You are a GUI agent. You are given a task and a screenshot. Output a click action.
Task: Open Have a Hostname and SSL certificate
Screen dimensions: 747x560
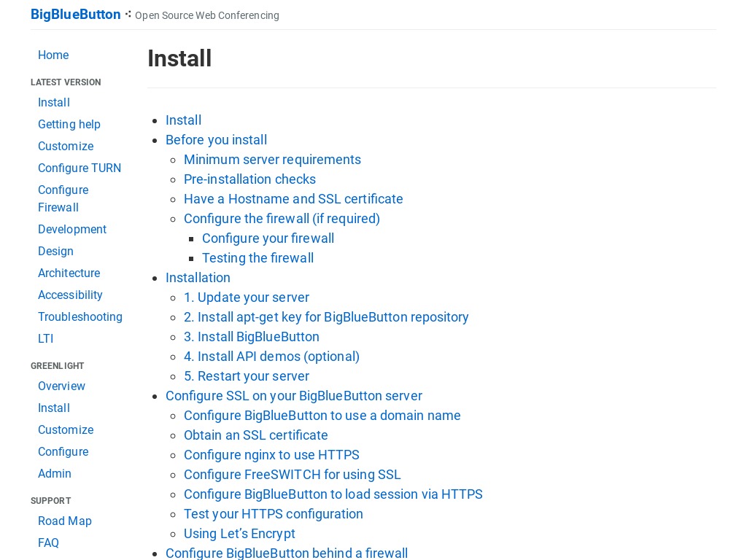pos(293,199)
